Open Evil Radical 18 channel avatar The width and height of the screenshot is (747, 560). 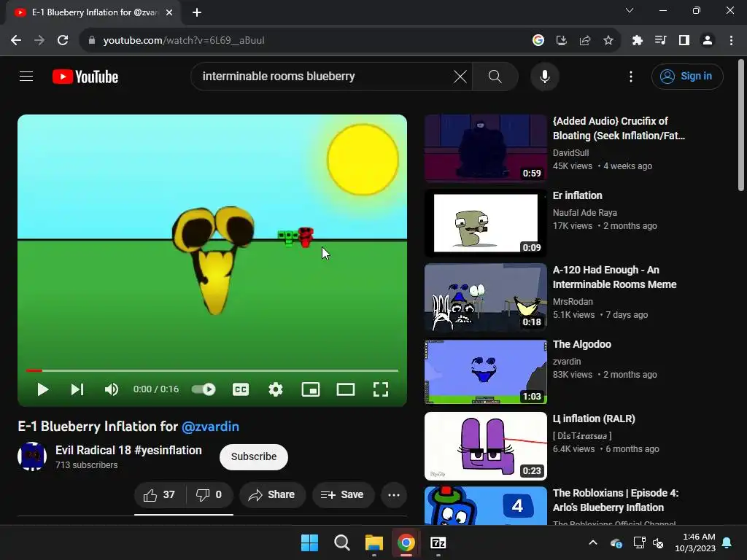point(32,456)
